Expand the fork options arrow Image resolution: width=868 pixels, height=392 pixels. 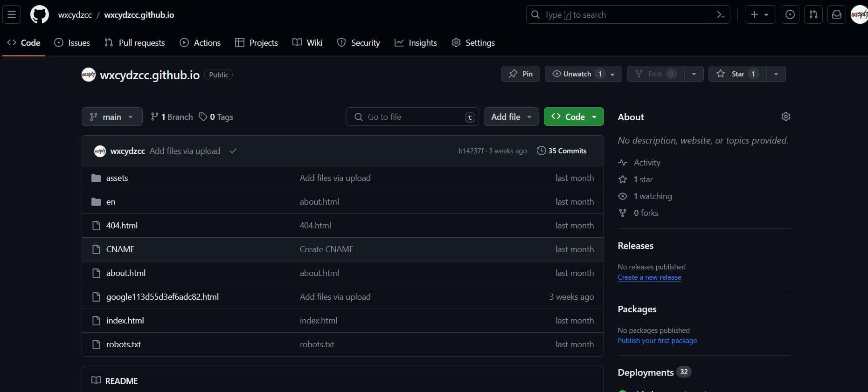(x=694, y=74)
